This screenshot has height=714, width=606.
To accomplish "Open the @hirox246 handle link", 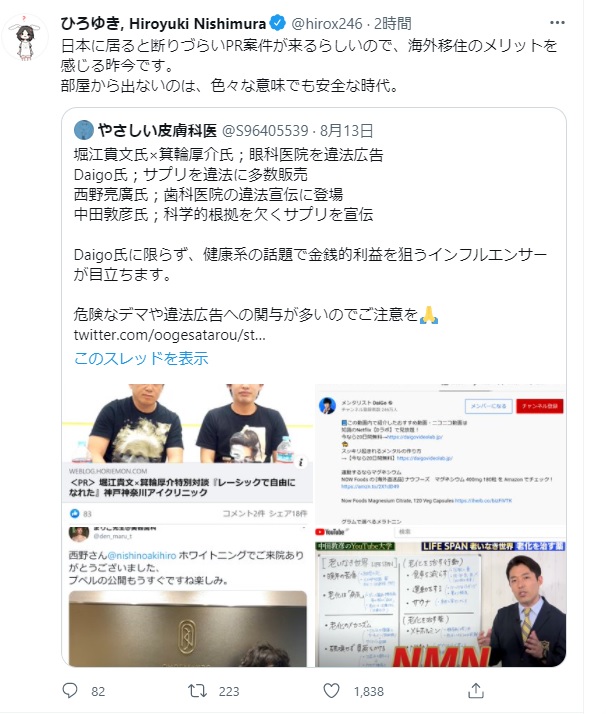I will pyautogui.click(x=326, y=23).
